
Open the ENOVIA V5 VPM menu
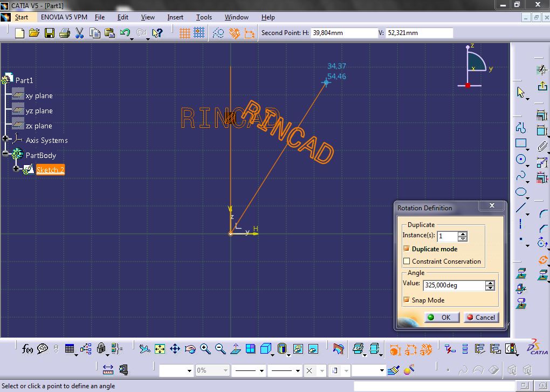tap(64, 17)
